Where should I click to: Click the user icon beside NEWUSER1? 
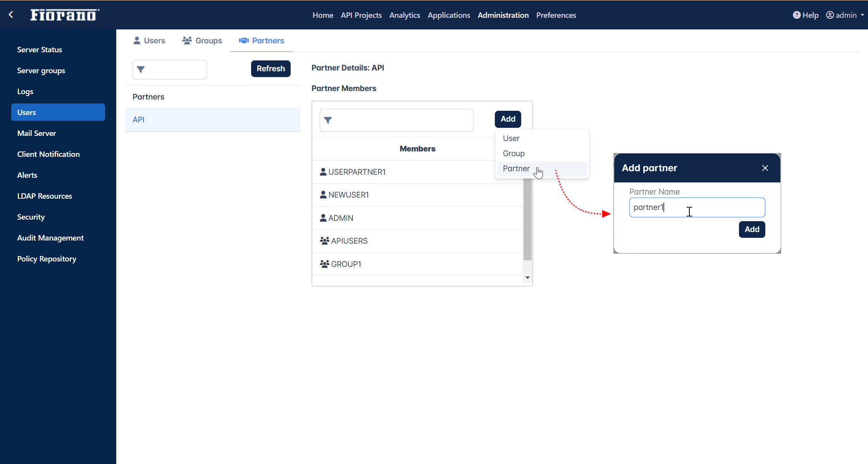pos(323,195)
